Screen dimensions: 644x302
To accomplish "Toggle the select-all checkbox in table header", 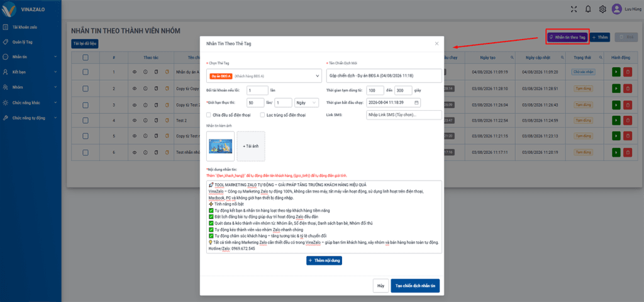I will tap(86, 57).
